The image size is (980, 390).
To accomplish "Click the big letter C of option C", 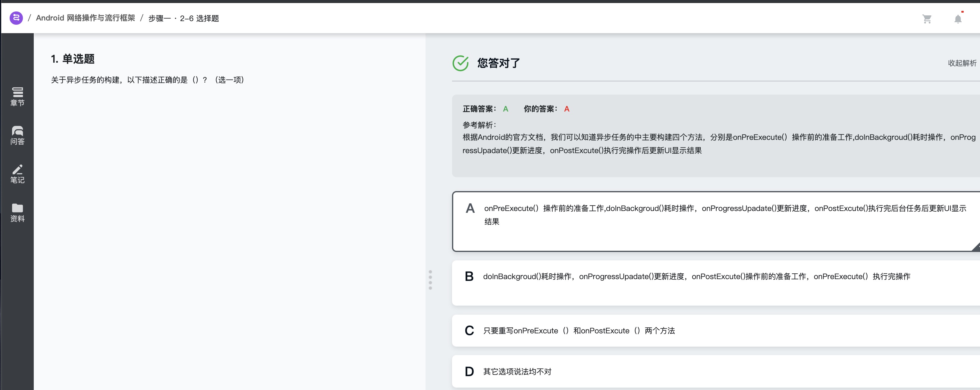I will click(470, 331).
